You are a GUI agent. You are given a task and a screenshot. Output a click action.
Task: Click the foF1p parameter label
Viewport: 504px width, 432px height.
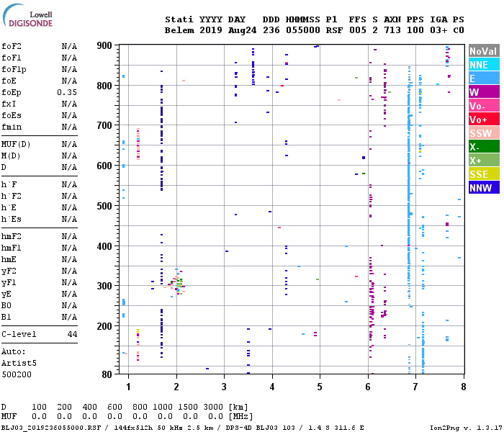(14, 69)
